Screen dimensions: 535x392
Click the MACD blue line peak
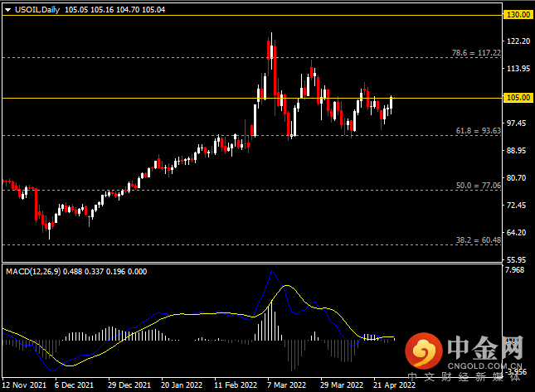pos(271,271)
